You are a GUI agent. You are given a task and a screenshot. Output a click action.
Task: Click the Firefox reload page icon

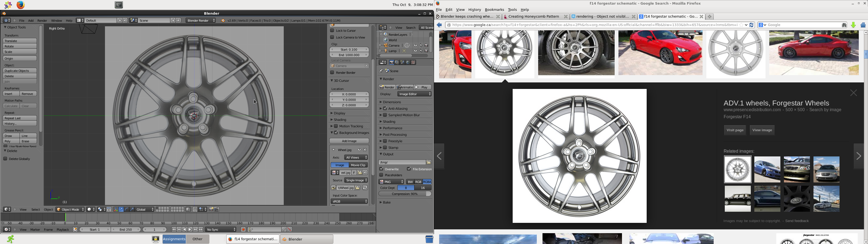click(752, 25)
